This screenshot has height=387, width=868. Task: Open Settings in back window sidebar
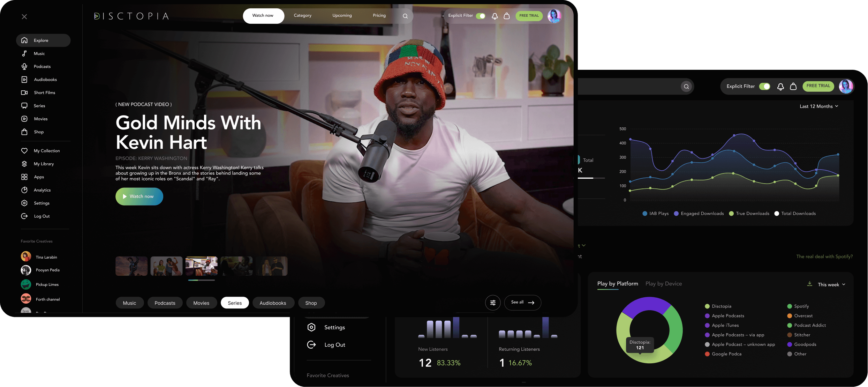point(326,327)
